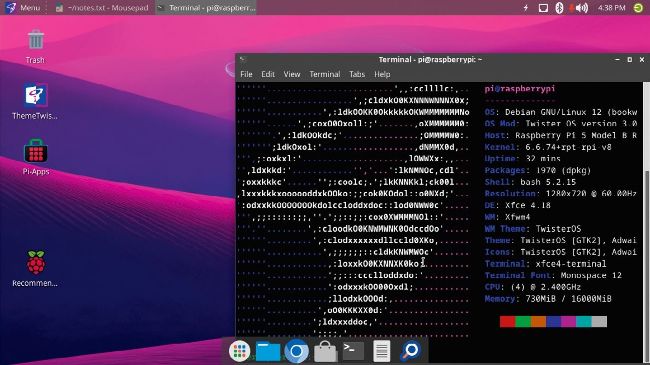This screenshot has height=365, width=650.
Task: Click the WM Theme TwisterOS line
Action: 533,229
